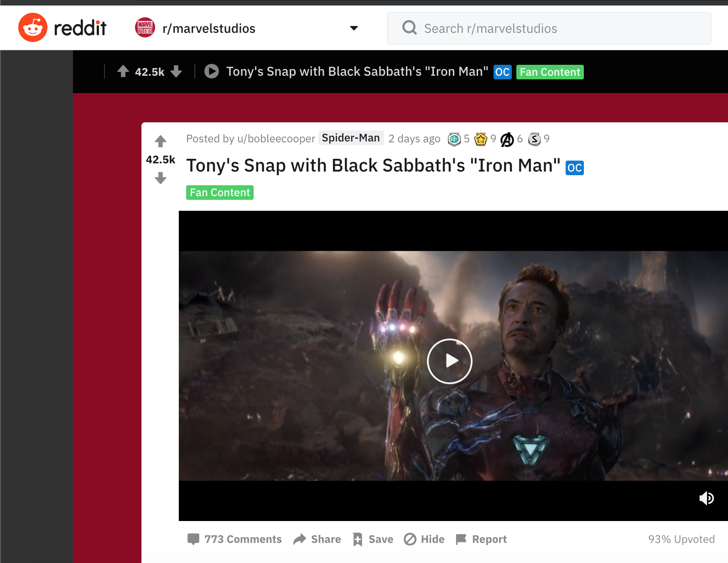Report the post
728x563 pixels.
pyautogui.click(x=481, y=539)
